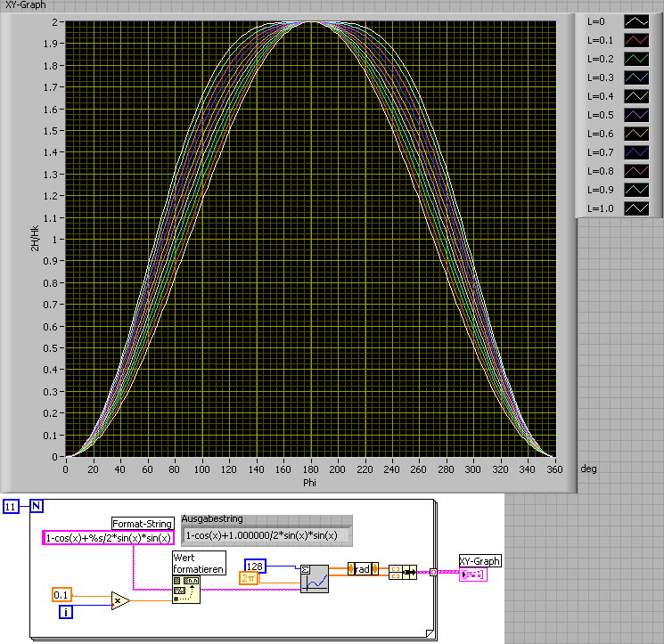Click the L=0.7 legend label
The width and height of the screenshot is (664, 644).
click(603, 152)
